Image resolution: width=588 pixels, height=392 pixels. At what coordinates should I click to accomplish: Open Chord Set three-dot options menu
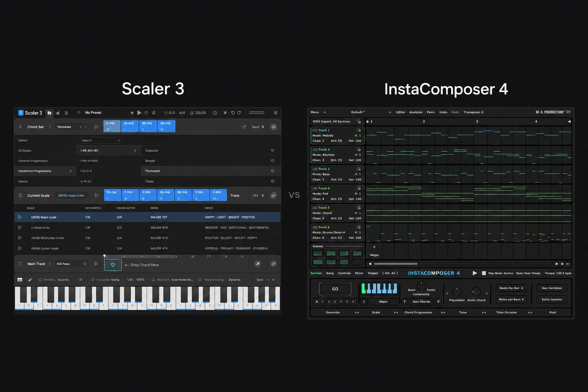[50, 127]
